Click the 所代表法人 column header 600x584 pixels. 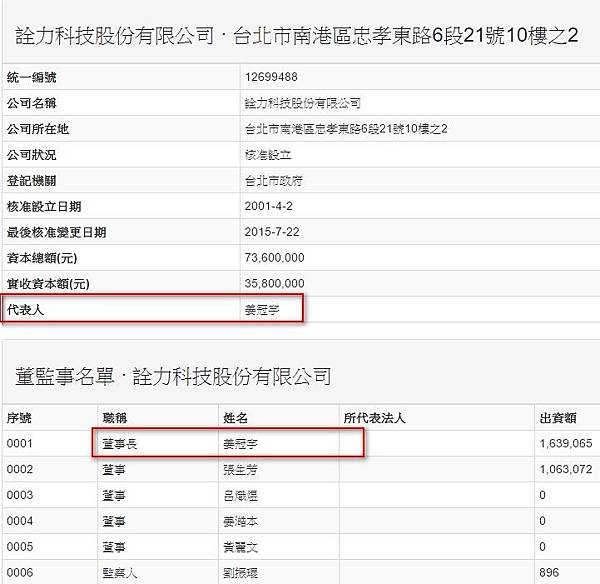[x=374, y=418]
